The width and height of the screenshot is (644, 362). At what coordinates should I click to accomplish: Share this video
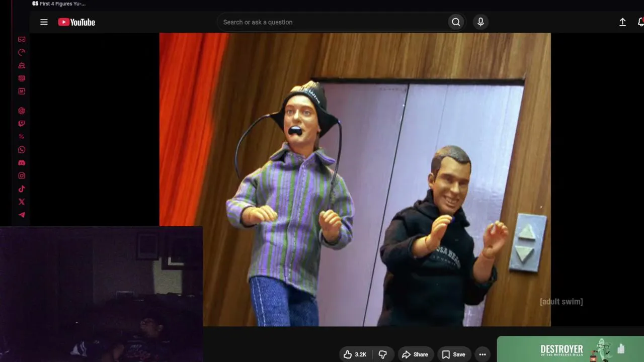(x=415, y=354)
